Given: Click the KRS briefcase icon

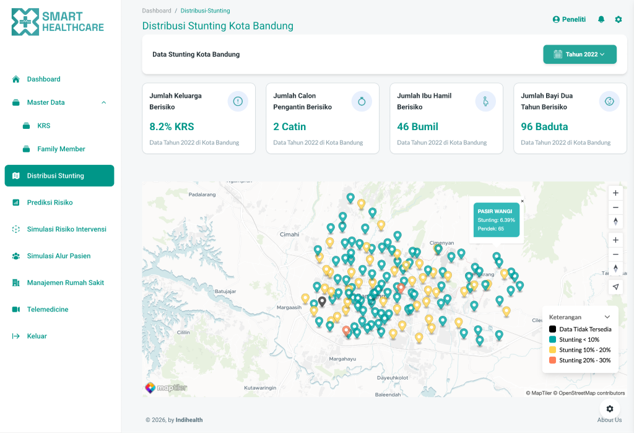Looking at the screenshot, I should click(x=26, y=126).
